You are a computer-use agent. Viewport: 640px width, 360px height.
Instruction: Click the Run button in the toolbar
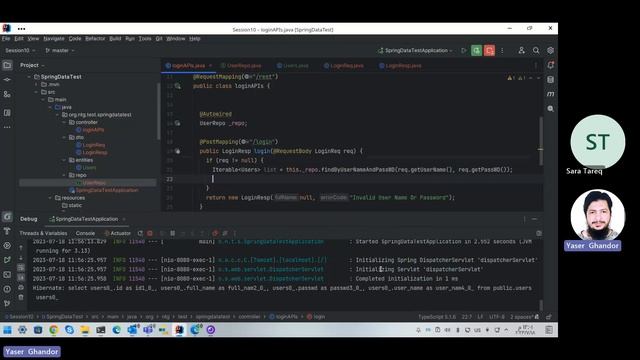click(x=464, y=50)
